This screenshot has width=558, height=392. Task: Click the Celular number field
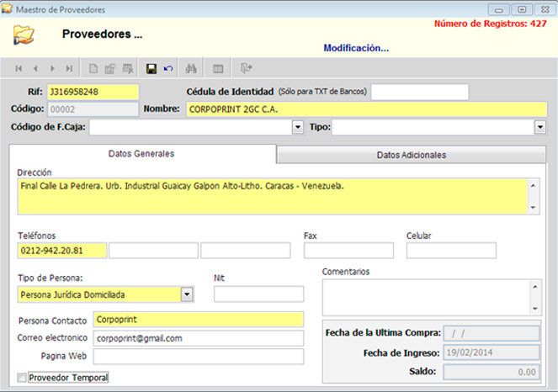pos(450,251)
